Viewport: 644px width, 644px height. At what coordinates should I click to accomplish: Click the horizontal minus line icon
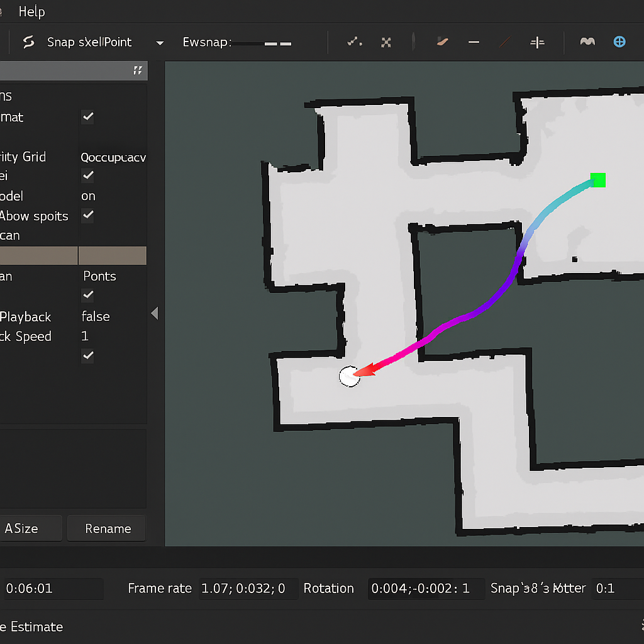tap(474, 42)
